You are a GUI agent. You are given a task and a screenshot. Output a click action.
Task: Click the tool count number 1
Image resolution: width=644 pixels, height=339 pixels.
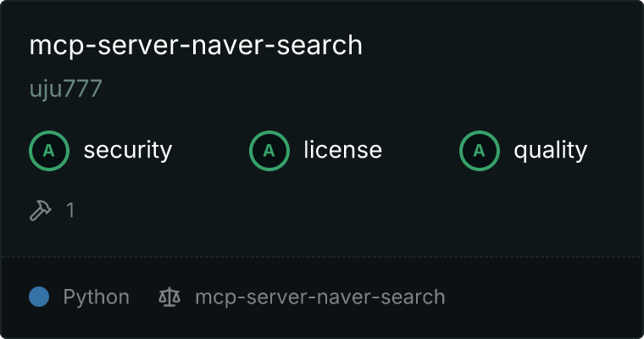click(70, 210)
